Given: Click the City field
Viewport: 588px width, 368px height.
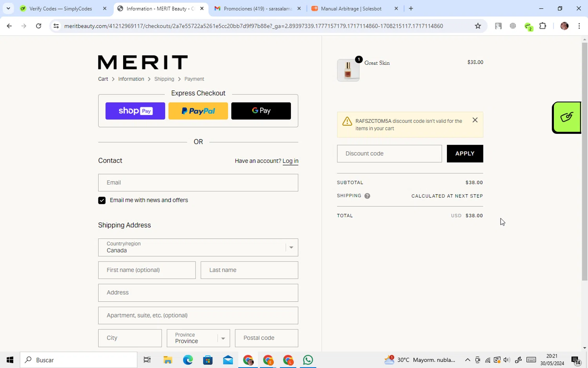Looking at the screenshot, I should (x=130, y=338).
